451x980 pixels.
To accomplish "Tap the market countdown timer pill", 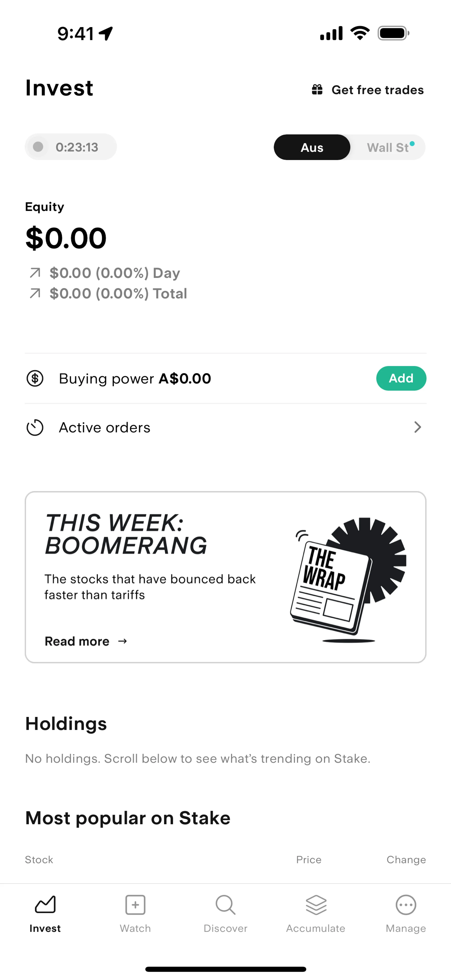I will pos(71,147).
